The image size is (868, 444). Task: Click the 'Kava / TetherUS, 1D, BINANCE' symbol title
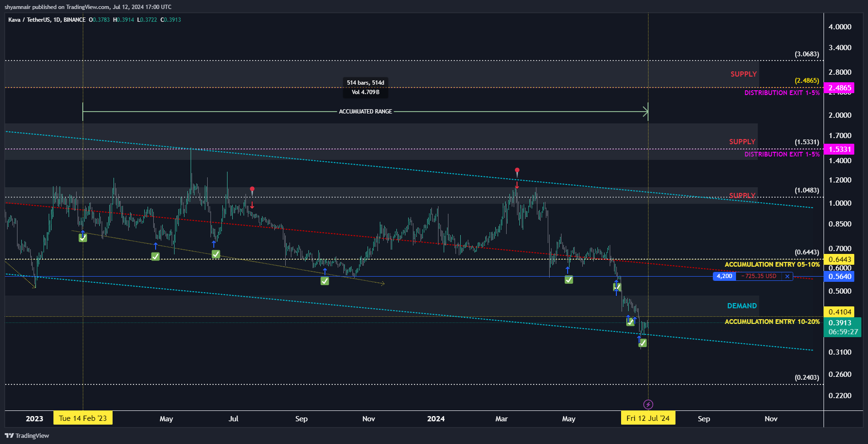coord(47,19)
